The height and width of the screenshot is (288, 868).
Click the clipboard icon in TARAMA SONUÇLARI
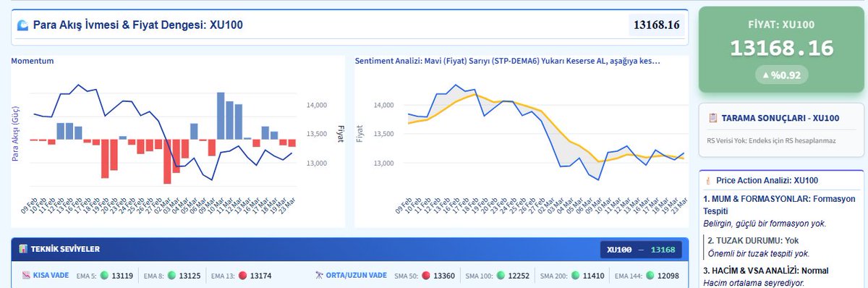pos(713,118)
